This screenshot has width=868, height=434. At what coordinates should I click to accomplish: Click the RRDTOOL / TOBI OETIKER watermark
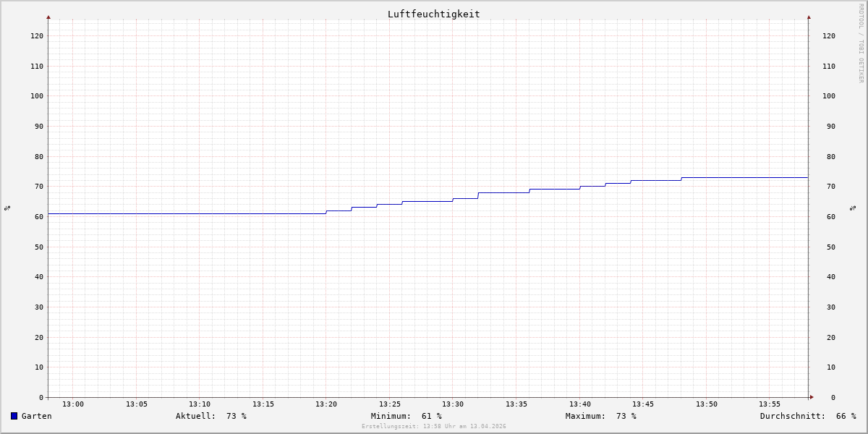[861, 43]
